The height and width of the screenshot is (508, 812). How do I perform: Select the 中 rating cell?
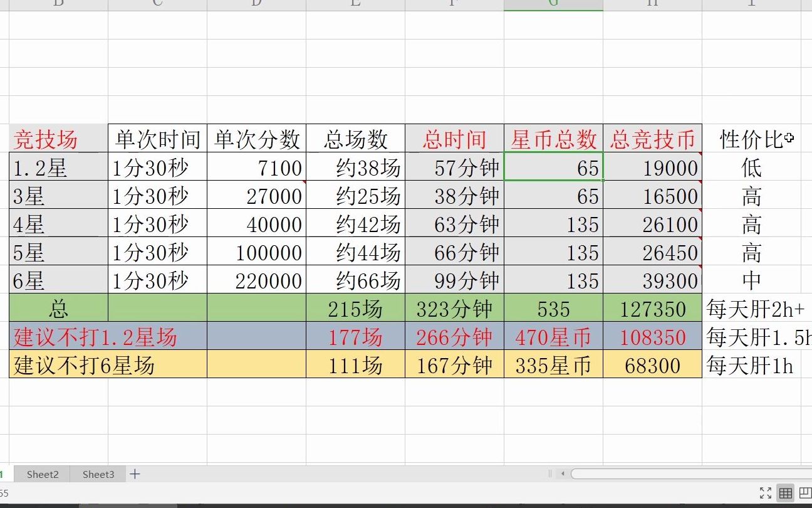tap(751, 280)
